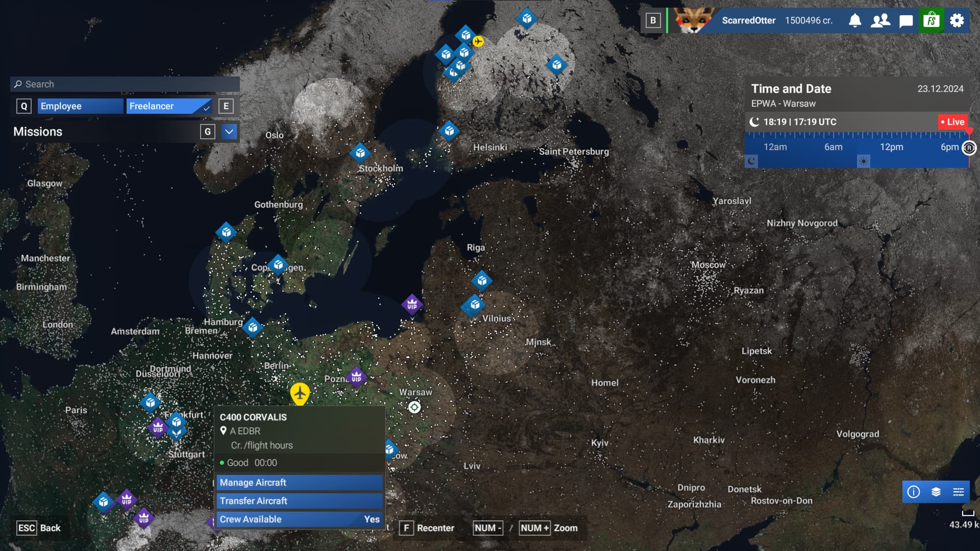Switch to Employee mode
The width and height of the screenshot is (980, 551).
(80, 106)
